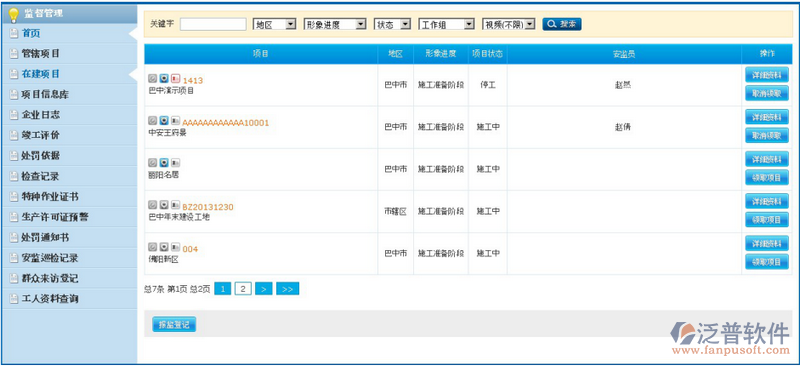
Task: Expand the 形象进度 dropdown
Action: point(335,24)
